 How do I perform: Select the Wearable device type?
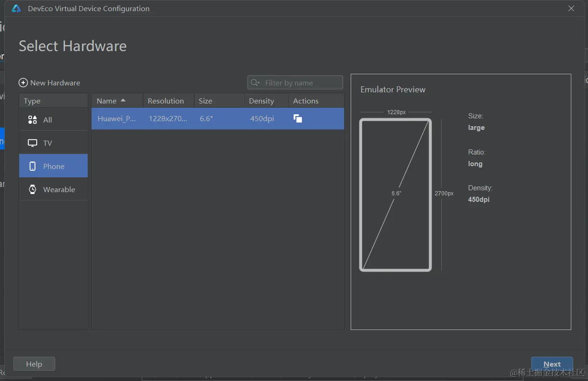tap(53, 189)
